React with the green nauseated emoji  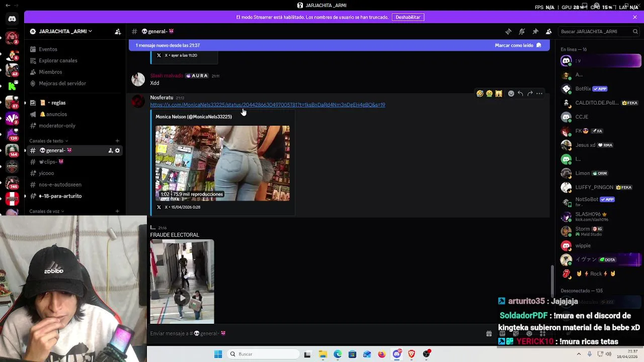(489, 94)
